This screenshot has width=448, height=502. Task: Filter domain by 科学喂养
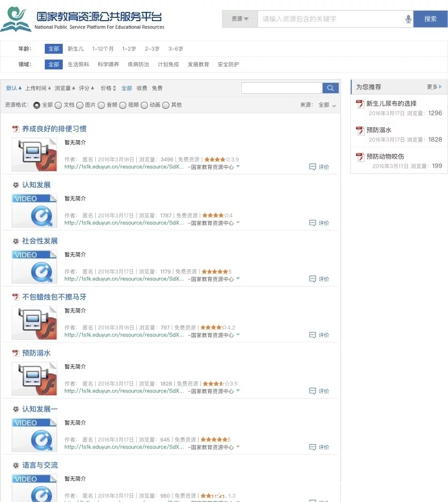tap(108, 64)
